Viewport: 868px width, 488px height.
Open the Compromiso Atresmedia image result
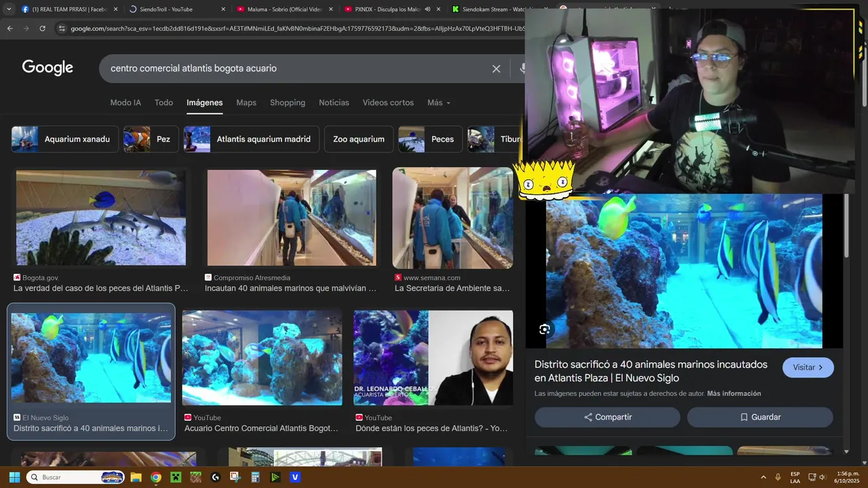[x=292, y=218]
